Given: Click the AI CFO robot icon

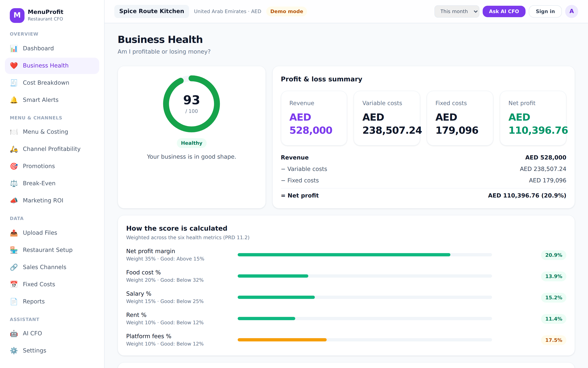Looking at the screenshot, I should (x=14, y=333).
